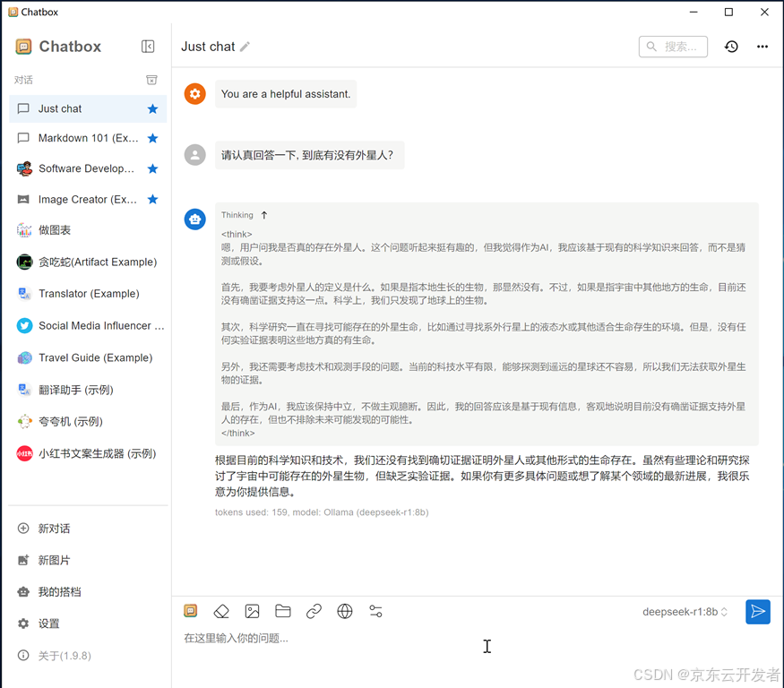This screenshot has width=784, height=688.
Task: Open the Markdown 101 conversation
Action: [x=88, y=138]
